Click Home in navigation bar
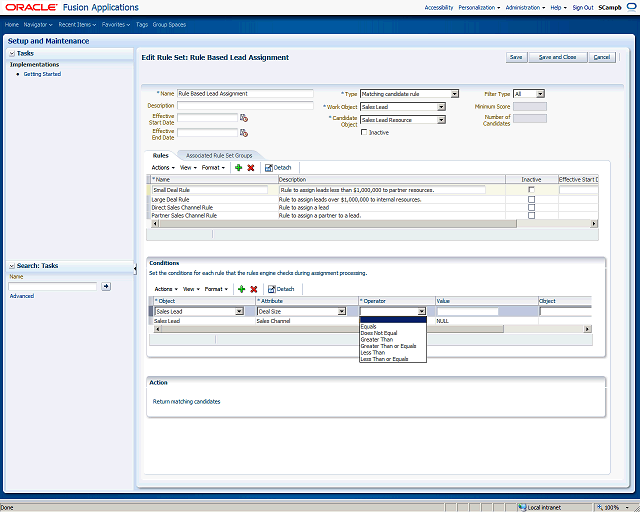 (x=11, y=24)
